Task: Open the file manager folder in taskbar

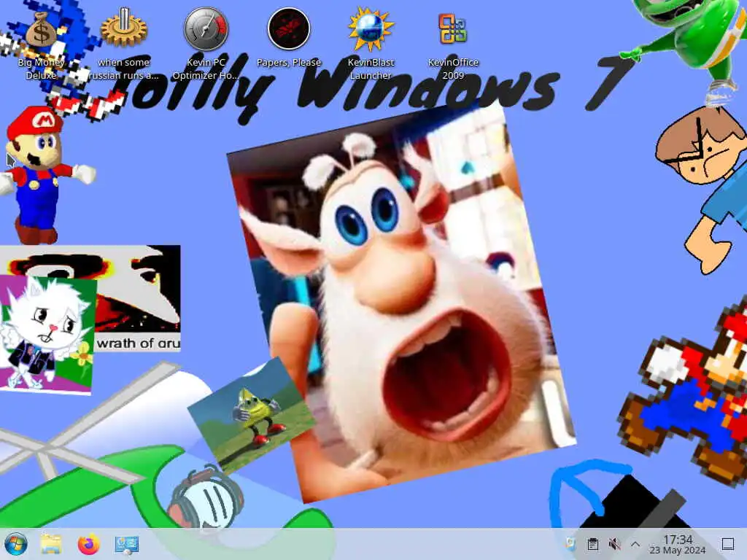Action: 51,544
